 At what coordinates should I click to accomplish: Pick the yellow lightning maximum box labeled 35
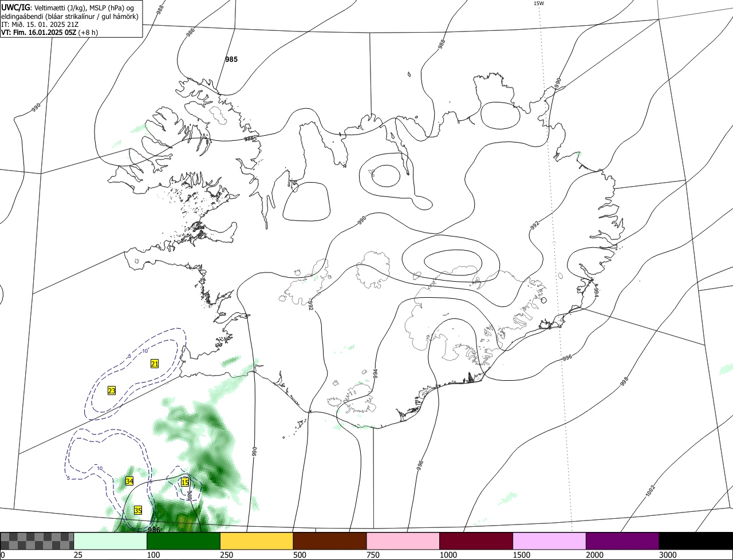coord(138,510)
